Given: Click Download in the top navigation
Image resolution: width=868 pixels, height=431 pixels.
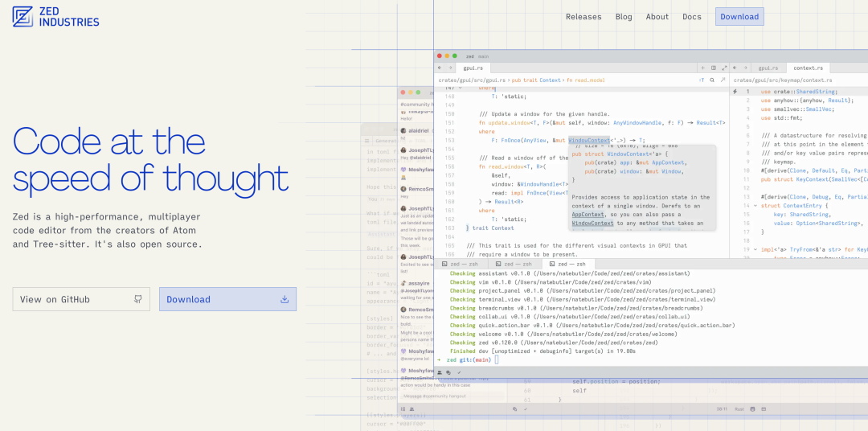Looking at the screenshot, I should point(739,17).
